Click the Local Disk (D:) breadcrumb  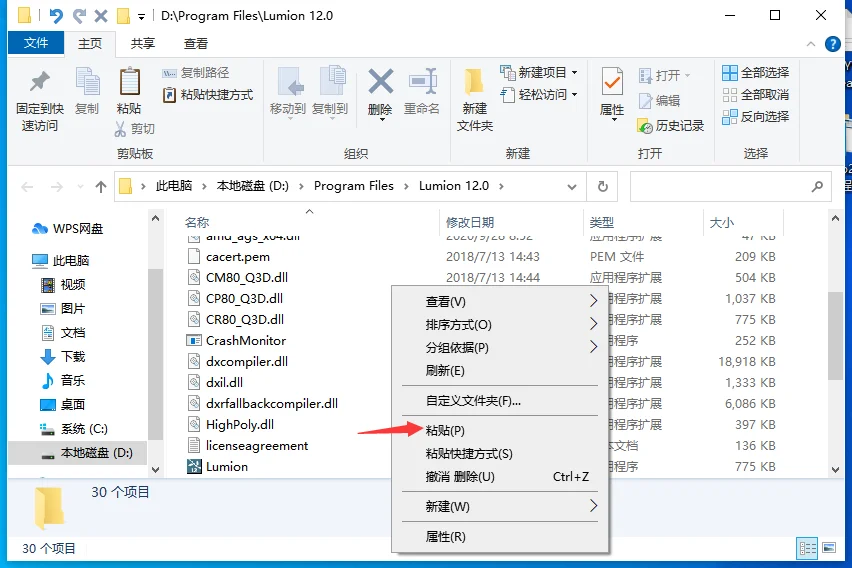(x=253, y=186)
